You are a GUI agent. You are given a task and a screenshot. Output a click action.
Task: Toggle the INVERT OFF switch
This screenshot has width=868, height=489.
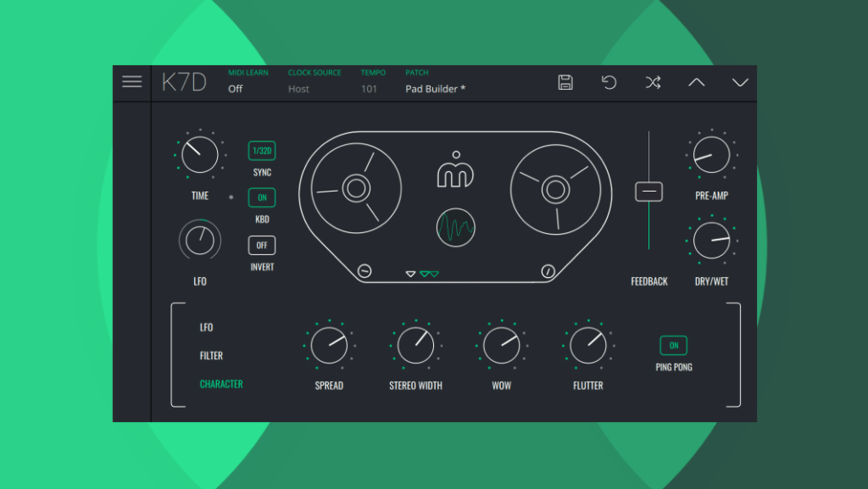click(262, 246)
